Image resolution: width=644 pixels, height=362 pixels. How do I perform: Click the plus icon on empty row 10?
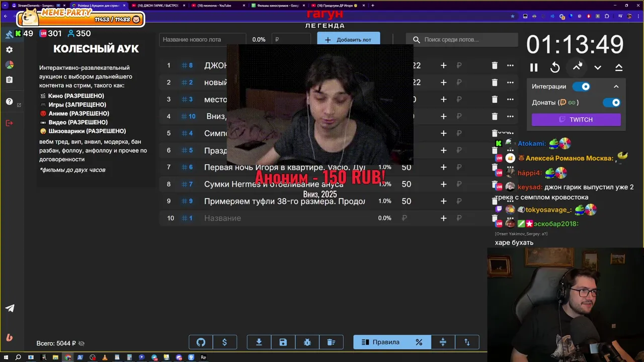click(443, 218)
